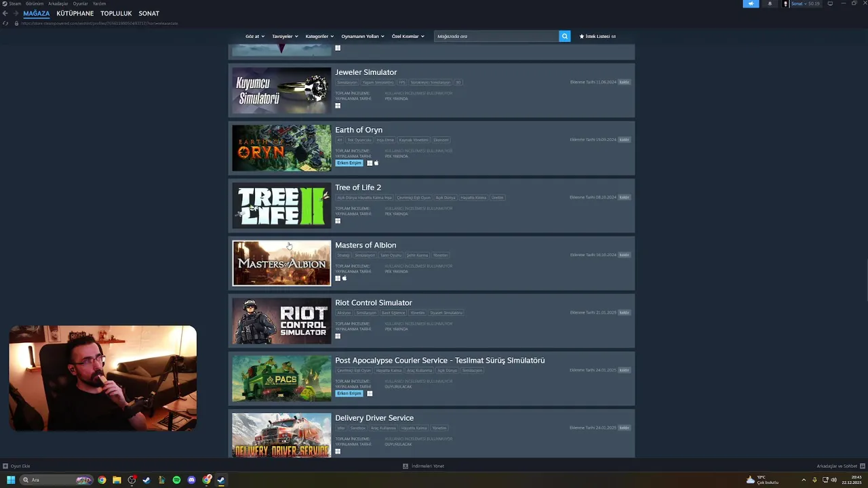The image size is (868, 488).
Task: Click the Masters of Albion game thumbnail
Action: (x=281, y=263)
